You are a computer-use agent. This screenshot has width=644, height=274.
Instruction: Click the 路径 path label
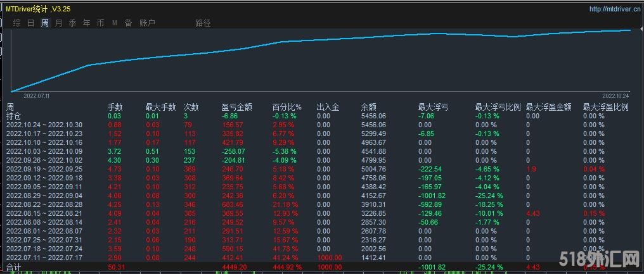click(x=203, y=23)
